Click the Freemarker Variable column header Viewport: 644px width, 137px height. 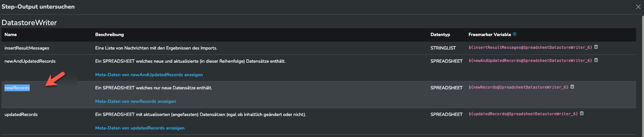[x=490, y=35]
